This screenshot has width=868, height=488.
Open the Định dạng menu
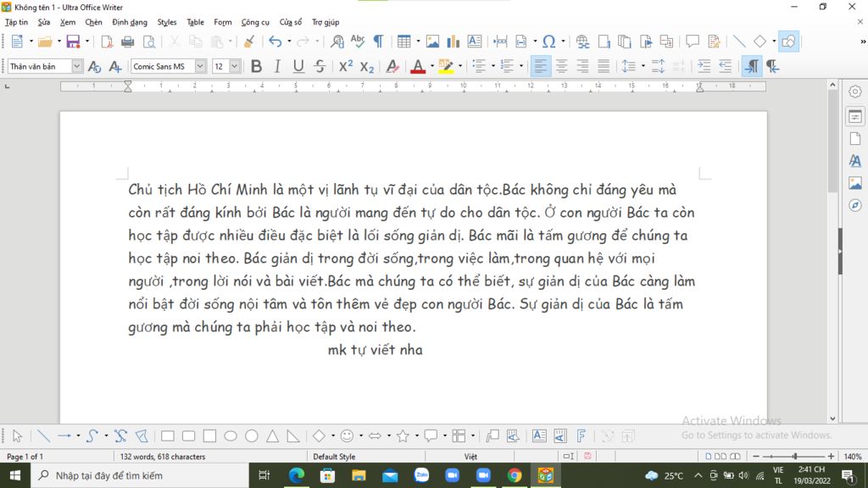(130, 22)
